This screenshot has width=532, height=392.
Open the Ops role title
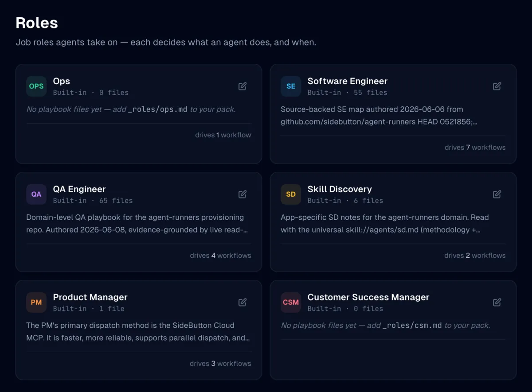62,81
